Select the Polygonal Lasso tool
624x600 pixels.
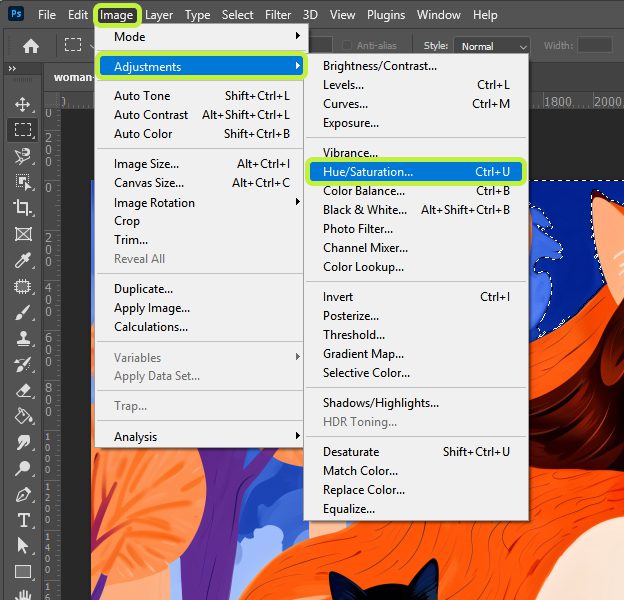[23, 156]
